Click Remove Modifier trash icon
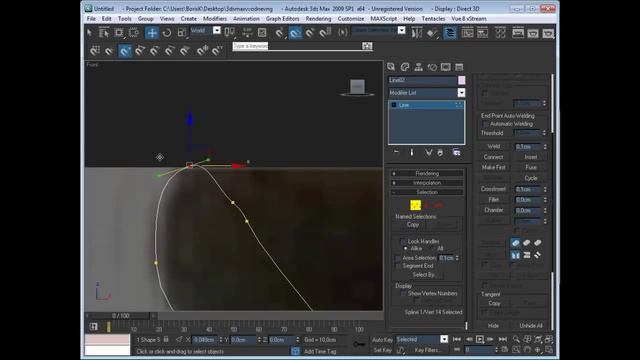 pyautogui.click(x=440, y=152)
